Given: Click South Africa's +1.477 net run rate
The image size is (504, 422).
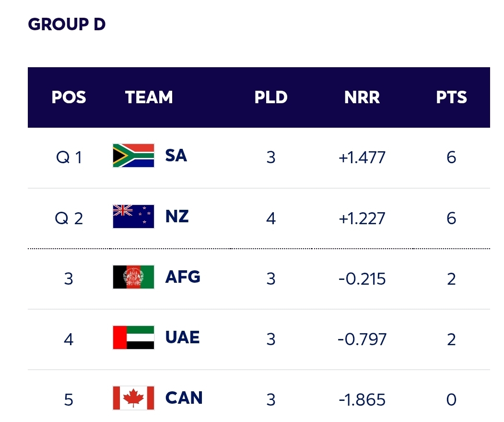Looking at the screenshot, I should point(362,157).
